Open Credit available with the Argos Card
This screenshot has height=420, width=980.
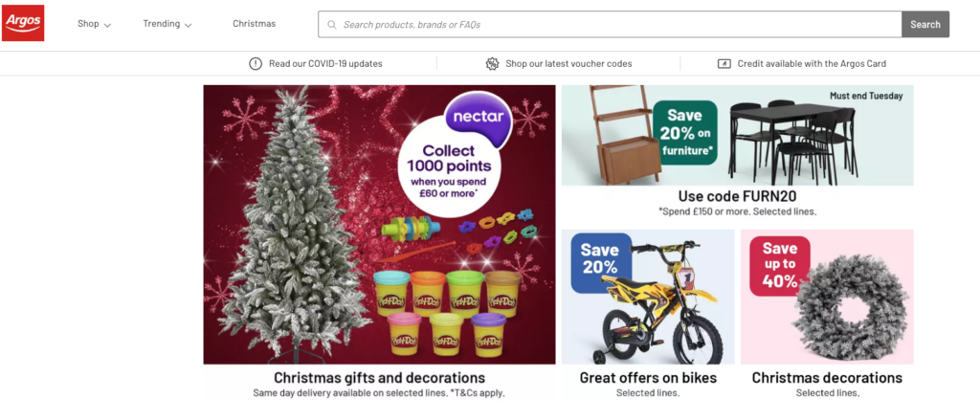(x=812, y=64)
